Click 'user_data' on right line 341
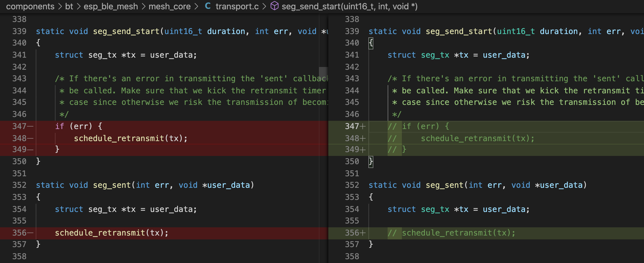This screenshot has height=263, width=644. coord(504,55)
